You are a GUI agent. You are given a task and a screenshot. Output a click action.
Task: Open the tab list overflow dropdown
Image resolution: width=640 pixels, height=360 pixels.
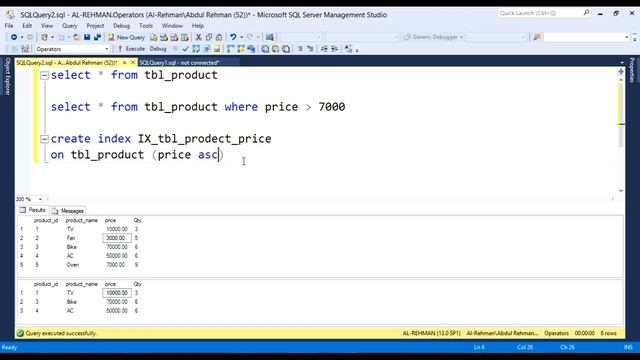[622, 62]
